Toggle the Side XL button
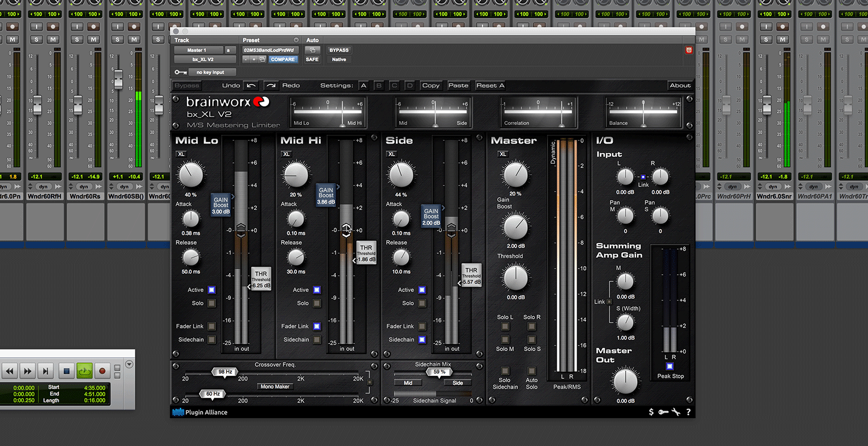The height and width of the screenshot is (446, 868). pyautogui.click(x=391, y=154)
